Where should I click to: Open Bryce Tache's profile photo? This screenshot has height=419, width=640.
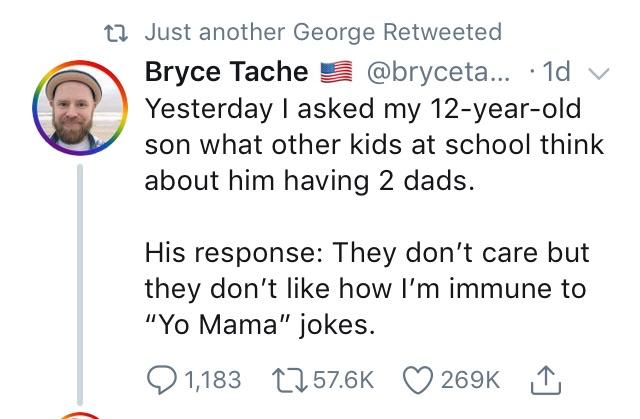point(81,108)
